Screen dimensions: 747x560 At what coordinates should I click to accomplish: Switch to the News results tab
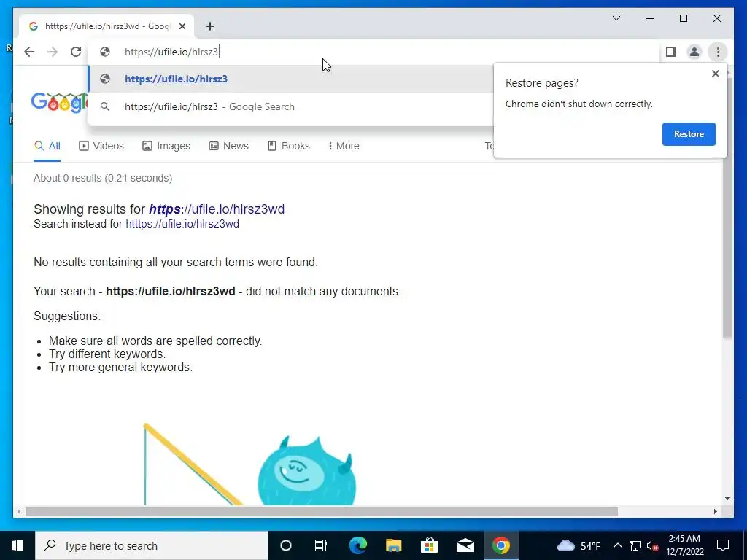(x=228, y=146)
